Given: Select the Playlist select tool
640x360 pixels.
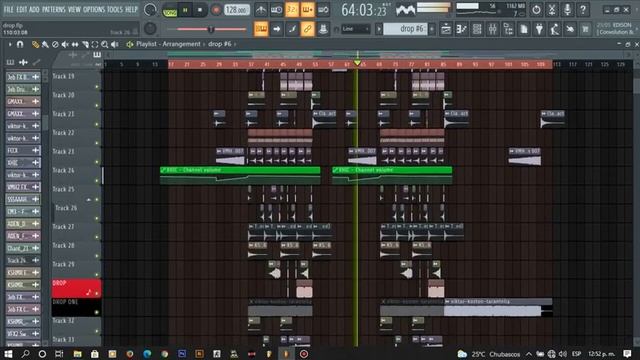Looking at the screenshot, I should [x=95, y=44].
